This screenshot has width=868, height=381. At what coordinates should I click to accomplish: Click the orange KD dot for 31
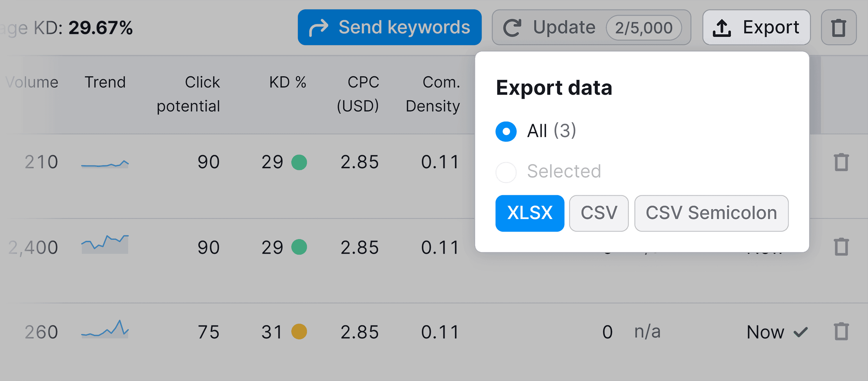(299, 331)
